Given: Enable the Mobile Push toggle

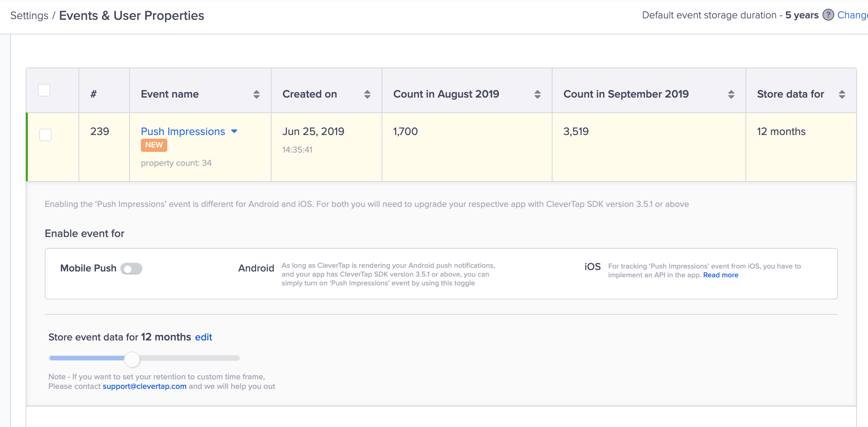Looking at the screenshot, I should pyautogui.click(x=131, y=269).
